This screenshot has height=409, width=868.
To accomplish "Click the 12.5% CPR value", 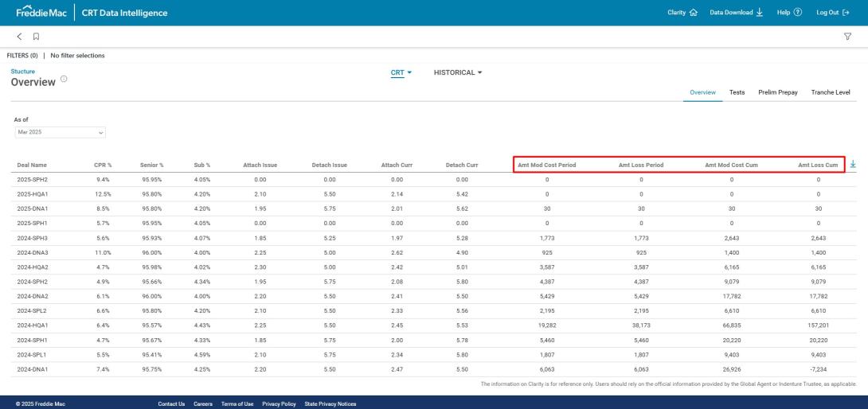I will (x=103, y=194).
